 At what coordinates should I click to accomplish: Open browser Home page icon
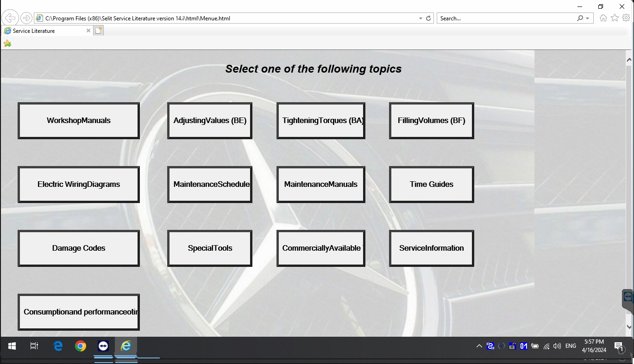pyautogui.click(x=603, y=18)
